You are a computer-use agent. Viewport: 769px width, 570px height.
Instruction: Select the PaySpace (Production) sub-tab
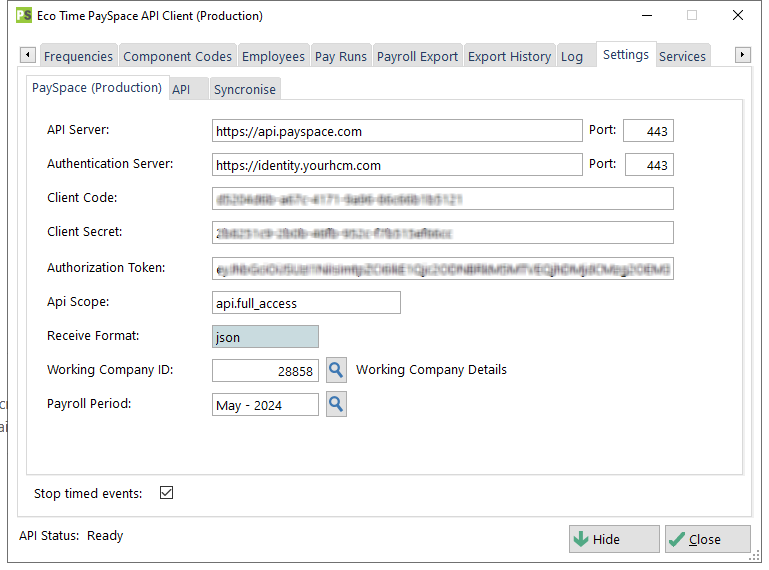97,88
